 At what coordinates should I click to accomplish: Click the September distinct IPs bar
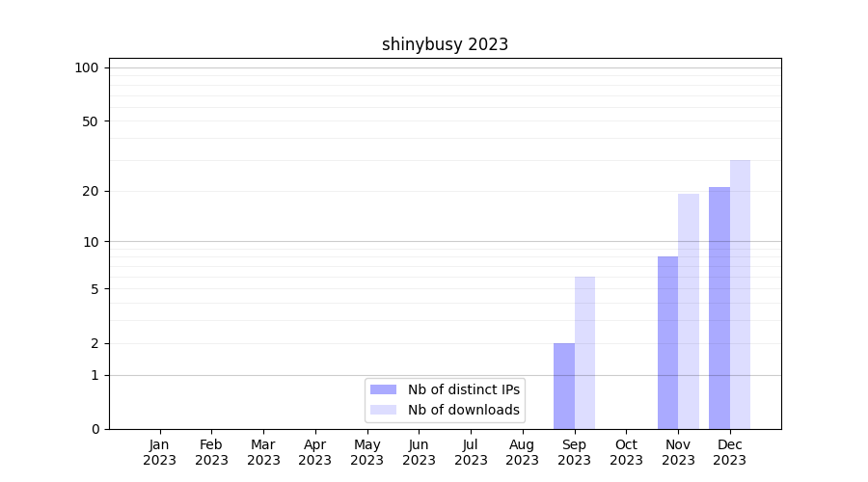(564, 386)
